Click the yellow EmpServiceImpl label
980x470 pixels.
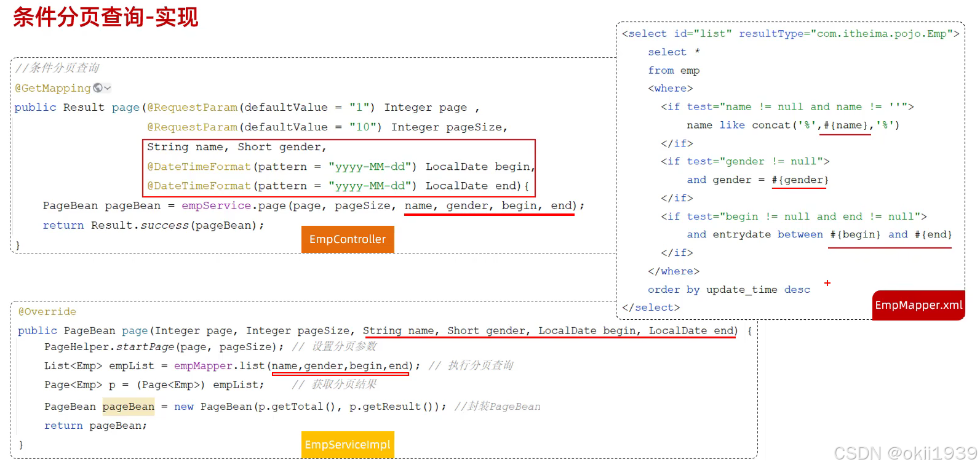tap(348, 445)
